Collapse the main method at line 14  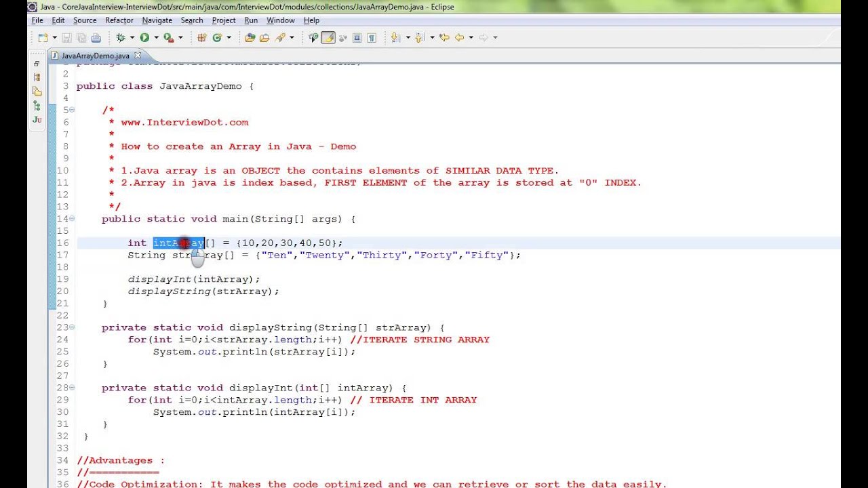coord(72,218)
